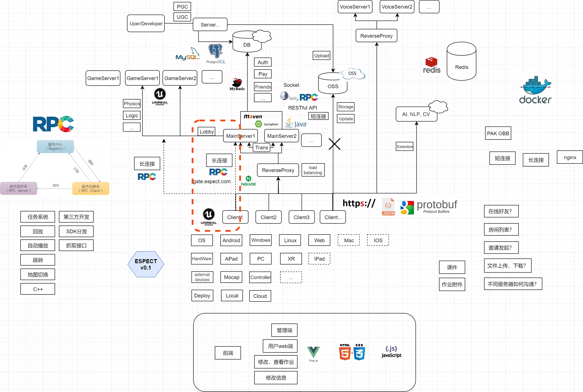Select the Uper/Developer box
The image size is (583, 392).
coord(146,23)
